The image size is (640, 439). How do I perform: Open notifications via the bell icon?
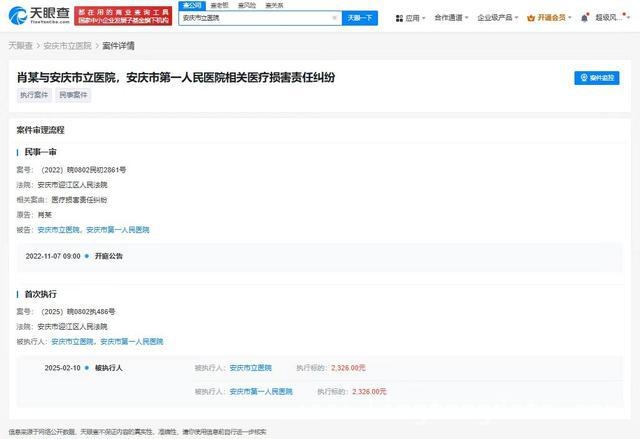[584, 18]
